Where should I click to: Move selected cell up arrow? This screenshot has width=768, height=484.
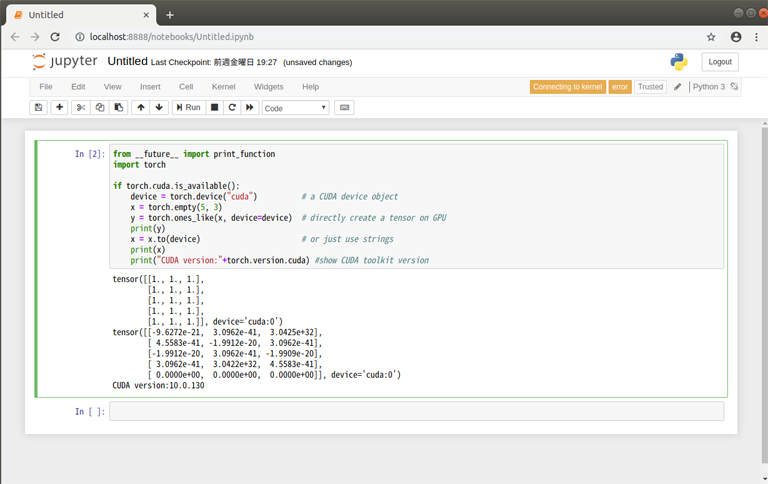coord(141,107)
